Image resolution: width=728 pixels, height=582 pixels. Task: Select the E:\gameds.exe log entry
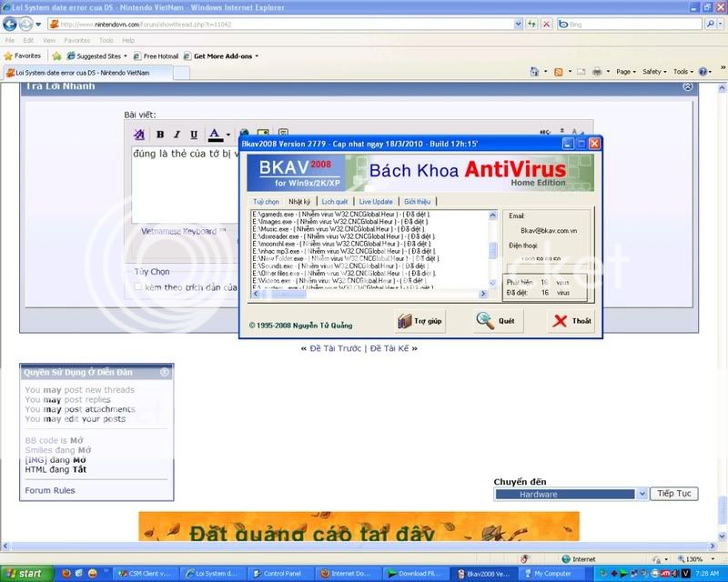(x=341, y=215)
